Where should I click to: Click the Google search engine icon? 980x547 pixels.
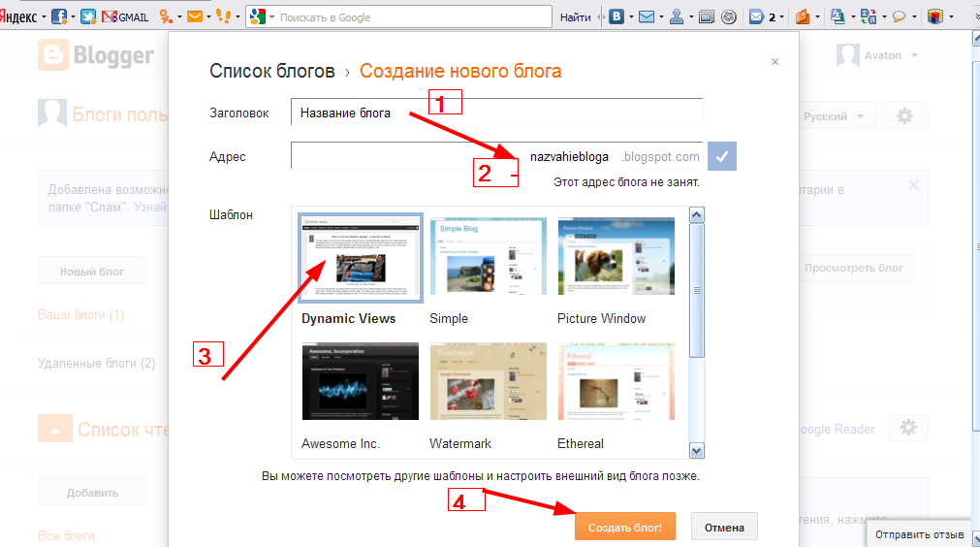[x=258, y=16]
